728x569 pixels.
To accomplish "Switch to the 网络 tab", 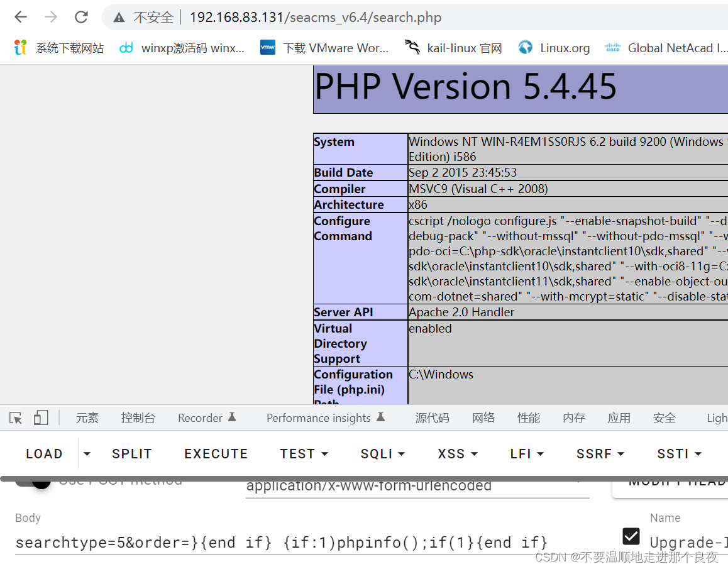I will 483,417.
